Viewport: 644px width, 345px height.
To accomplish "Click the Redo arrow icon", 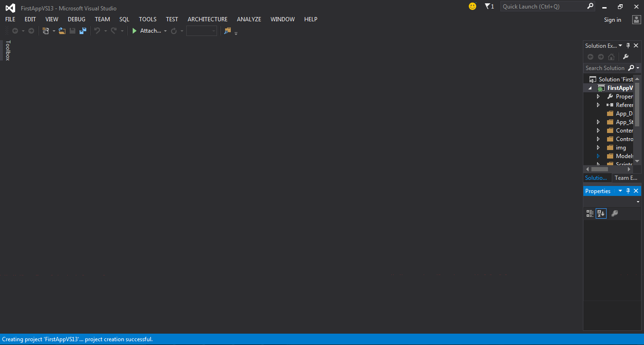I will coord(114,31).
